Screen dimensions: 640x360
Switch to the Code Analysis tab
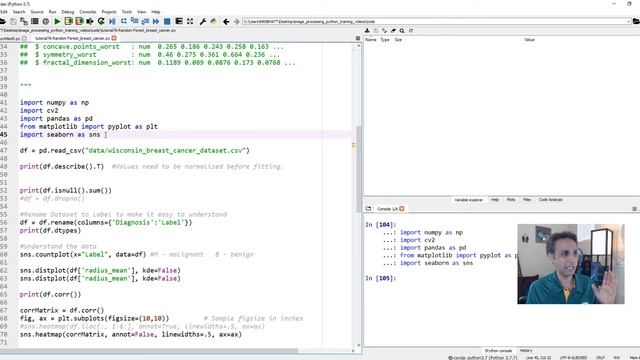click(551, 200)
